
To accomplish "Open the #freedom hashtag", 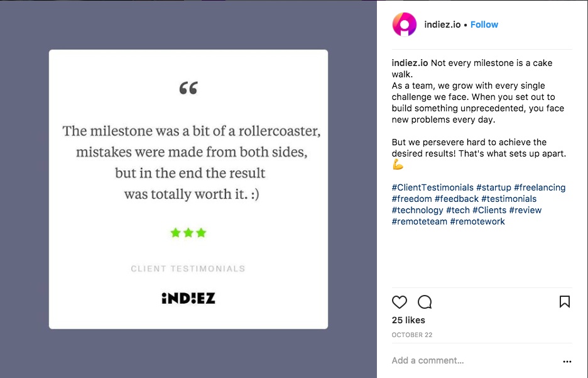I will tap(411, 199).
